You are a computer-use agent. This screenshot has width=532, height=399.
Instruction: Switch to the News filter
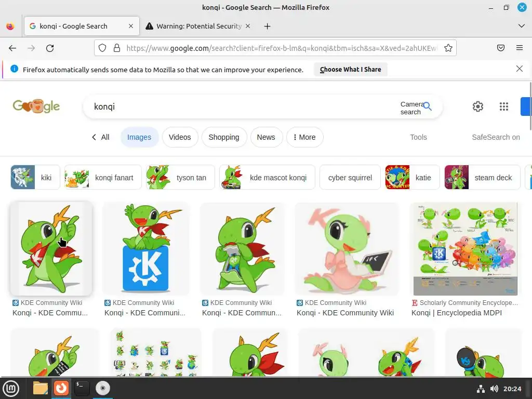pos(266,137)
